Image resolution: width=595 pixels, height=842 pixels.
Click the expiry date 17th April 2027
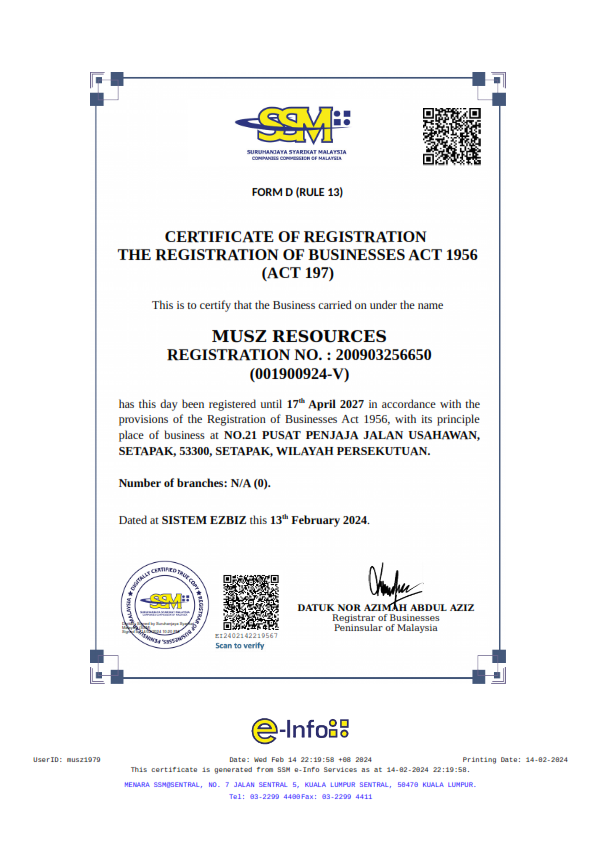point(325,404)
